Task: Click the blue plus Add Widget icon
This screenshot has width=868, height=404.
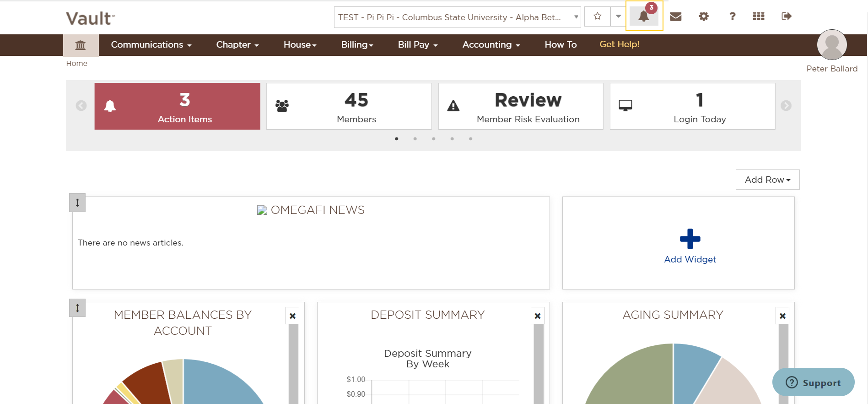Action: (x=690, y=239)
